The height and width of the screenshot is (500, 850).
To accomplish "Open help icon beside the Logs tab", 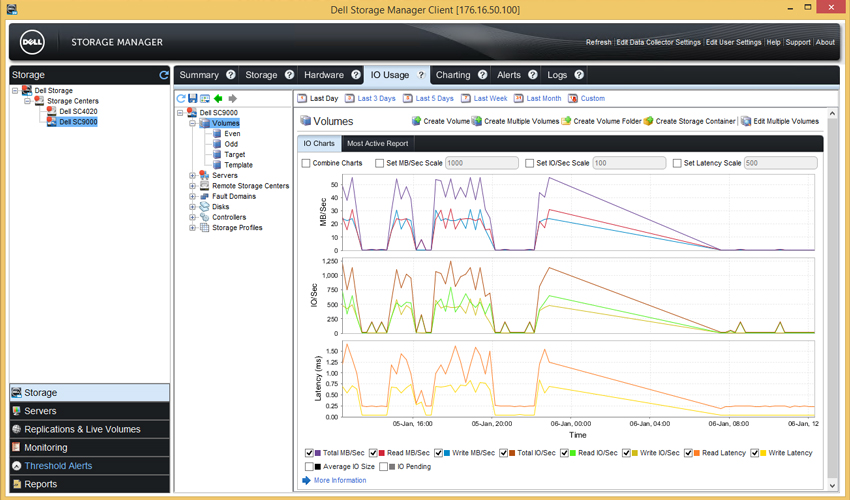I will point(579,75).
